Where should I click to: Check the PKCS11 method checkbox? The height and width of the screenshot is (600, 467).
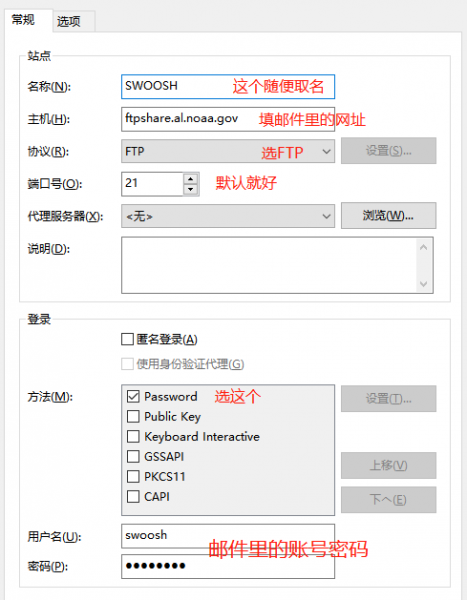pyautogui.click(x=133, y=476)
